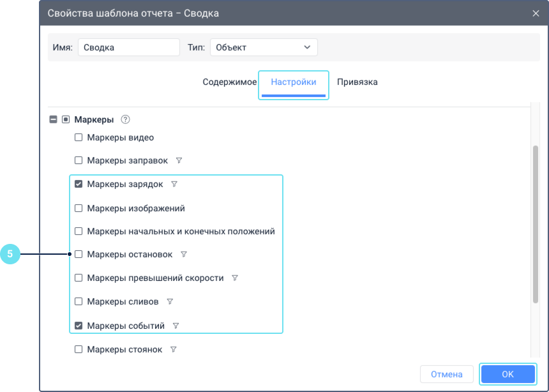The width and height of the screenshot is (549, 392).
Task: Click the Отмена button
Action: click(x=446, y=374)
